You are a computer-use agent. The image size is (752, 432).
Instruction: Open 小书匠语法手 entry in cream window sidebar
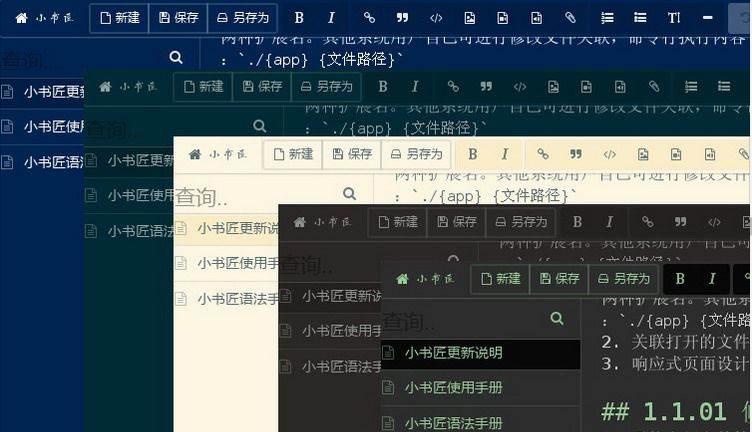(x=226, y=299)
